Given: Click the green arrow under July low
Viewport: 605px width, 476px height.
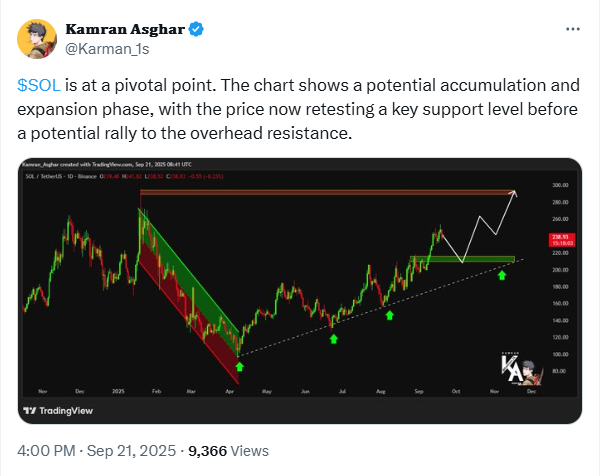Looking at the screenshot, I should click(x=334, y=339).
